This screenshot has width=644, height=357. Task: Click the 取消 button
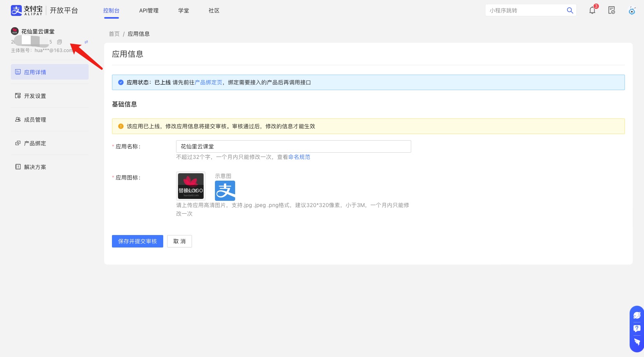[180, 241]
